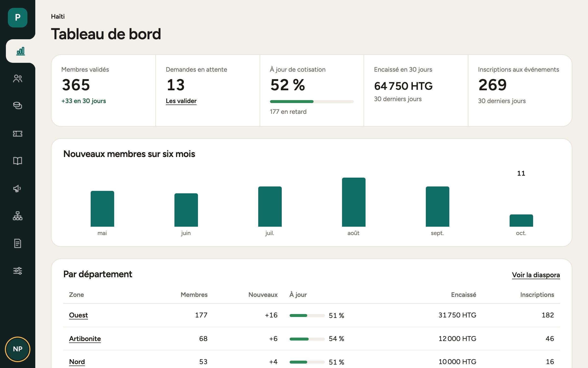588x368 pixels.
Task: Open the sliders settings icon
Action: pyautogui.click(x=18, y=271)
